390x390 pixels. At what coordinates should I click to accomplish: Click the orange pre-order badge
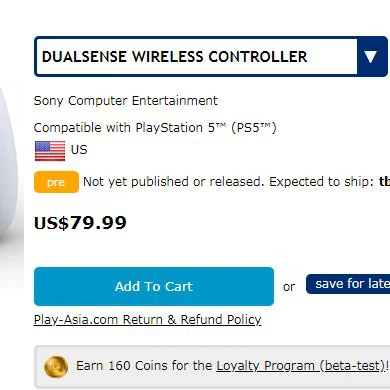56,182
